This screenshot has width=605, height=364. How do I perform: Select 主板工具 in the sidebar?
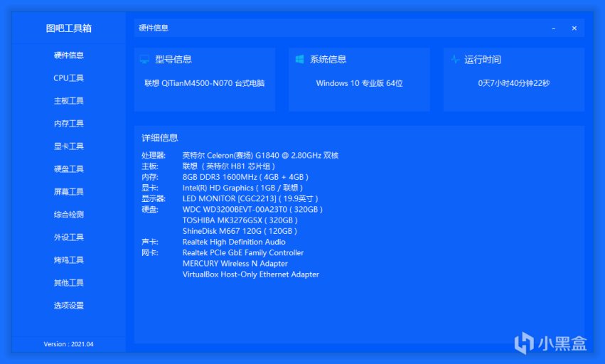point(69,101)
